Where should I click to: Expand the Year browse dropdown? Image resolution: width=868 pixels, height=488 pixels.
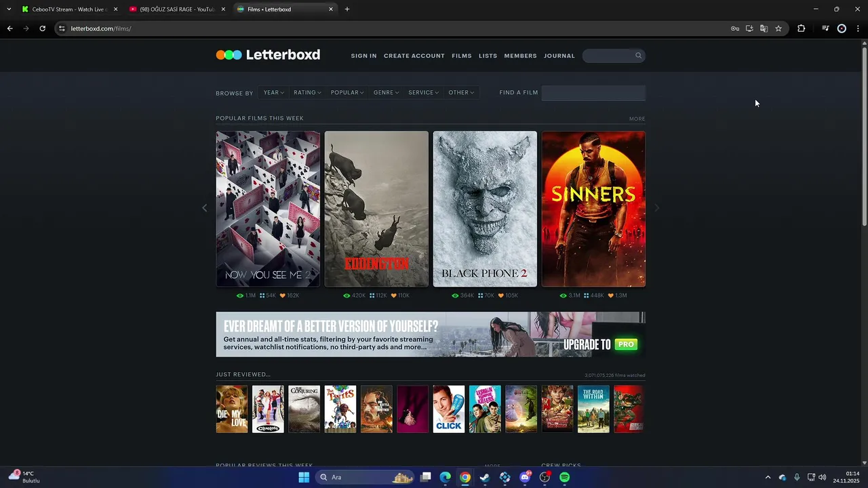click(x=273, y=93)
